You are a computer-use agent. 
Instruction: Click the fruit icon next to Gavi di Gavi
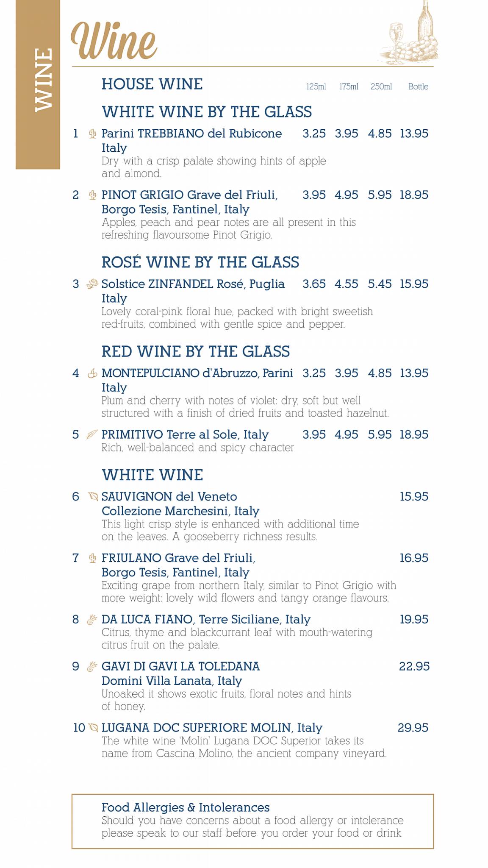[x=92, y=666]
